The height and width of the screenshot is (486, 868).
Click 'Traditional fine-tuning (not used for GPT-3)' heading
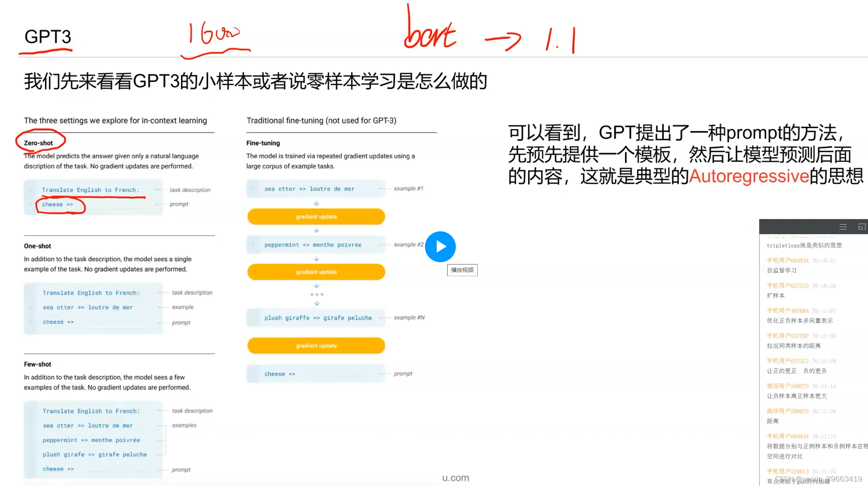[x=321, y=121]
